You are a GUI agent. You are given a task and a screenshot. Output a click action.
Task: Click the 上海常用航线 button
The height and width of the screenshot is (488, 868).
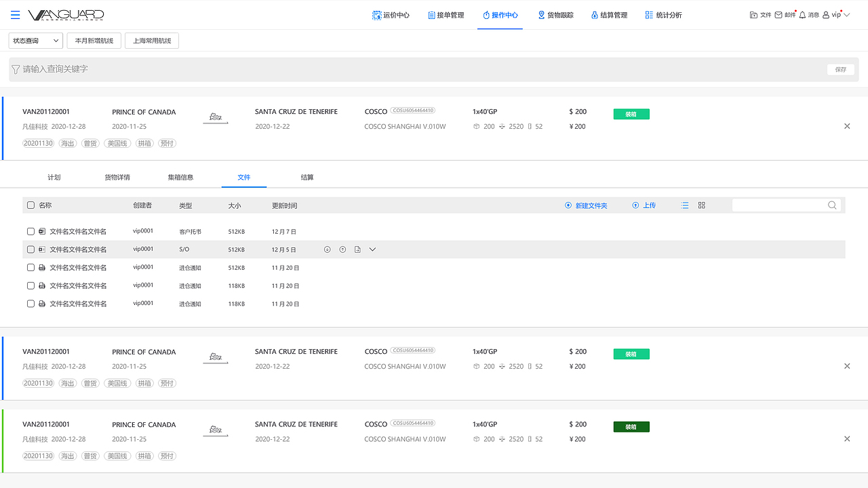pyautogui.click(x=152, y=41)
